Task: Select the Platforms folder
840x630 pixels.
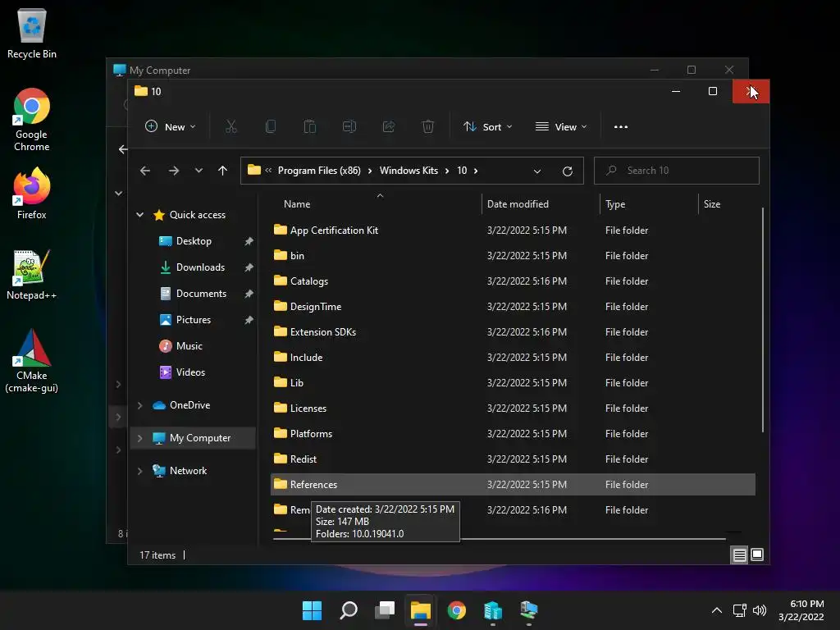Action: [x=513, y=434]
